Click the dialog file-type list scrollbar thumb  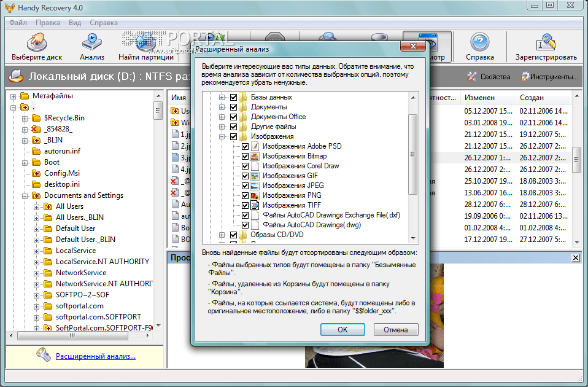click(x=412, y=154)
